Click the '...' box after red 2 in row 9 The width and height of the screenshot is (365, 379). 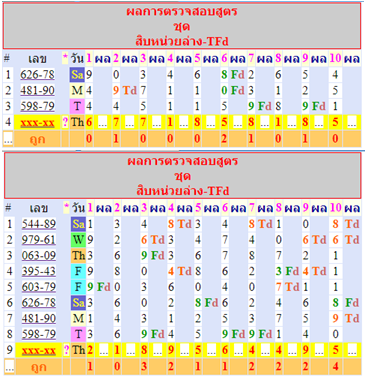[x=103, y=350]
